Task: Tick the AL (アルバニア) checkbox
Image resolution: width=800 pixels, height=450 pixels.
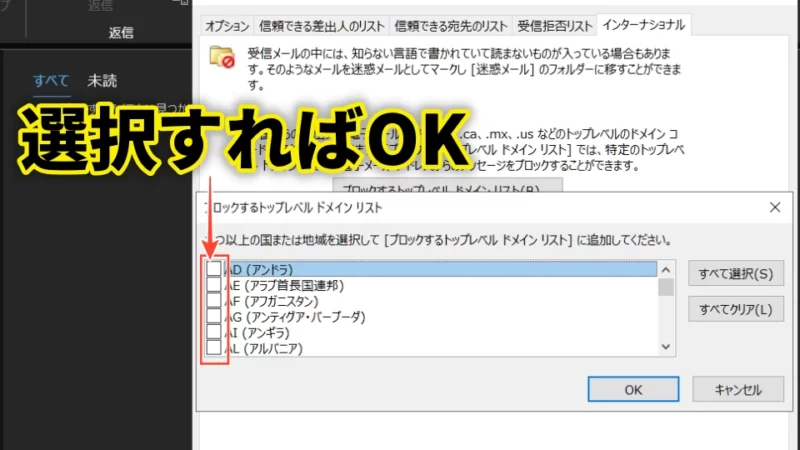Action: pyautogui.click(x=214, y=348)
